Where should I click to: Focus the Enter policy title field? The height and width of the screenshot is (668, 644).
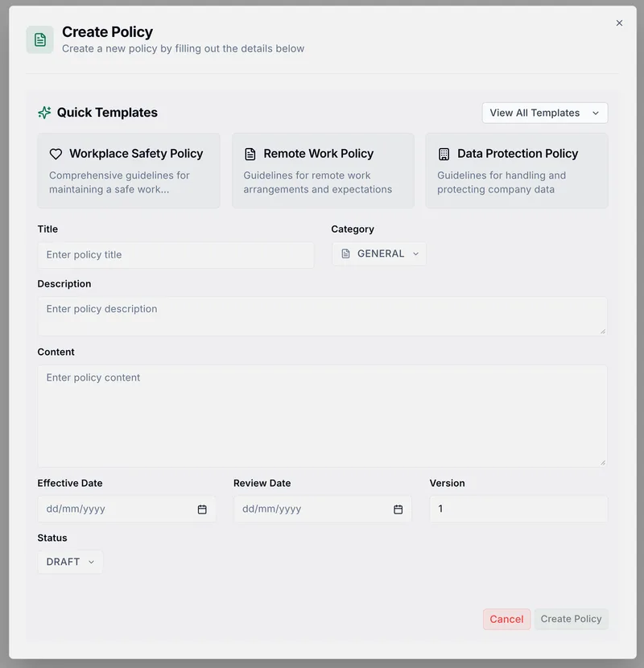(x=176, y=255)
